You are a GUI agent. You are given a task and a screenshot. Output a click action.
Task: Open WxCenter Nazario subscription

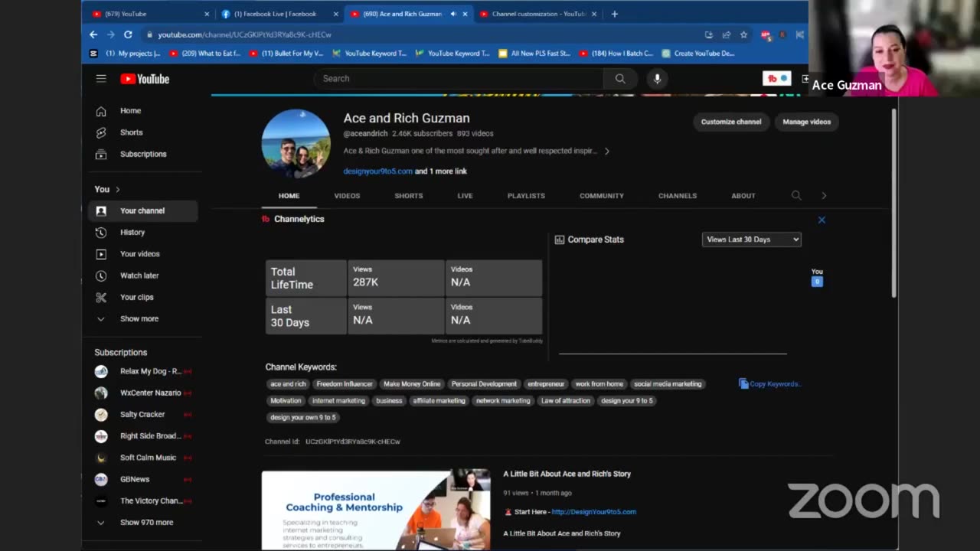coord(142,393)
